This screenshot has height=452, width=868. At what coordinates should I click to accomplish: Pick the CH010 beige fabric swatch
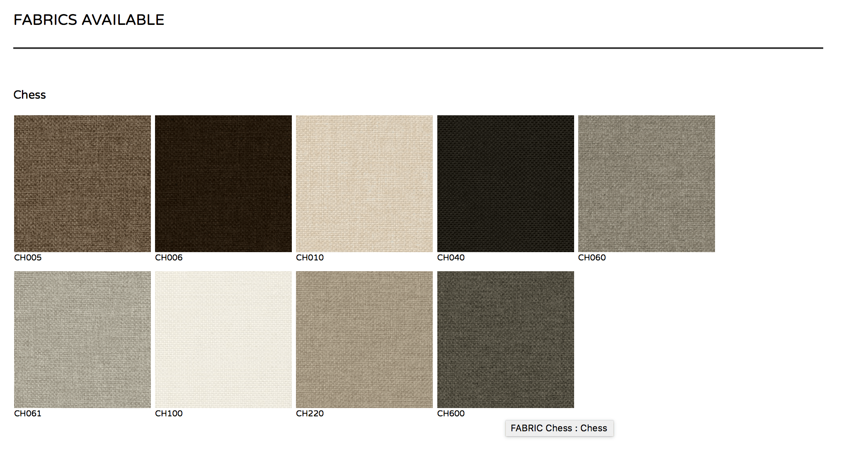(364, 183)
